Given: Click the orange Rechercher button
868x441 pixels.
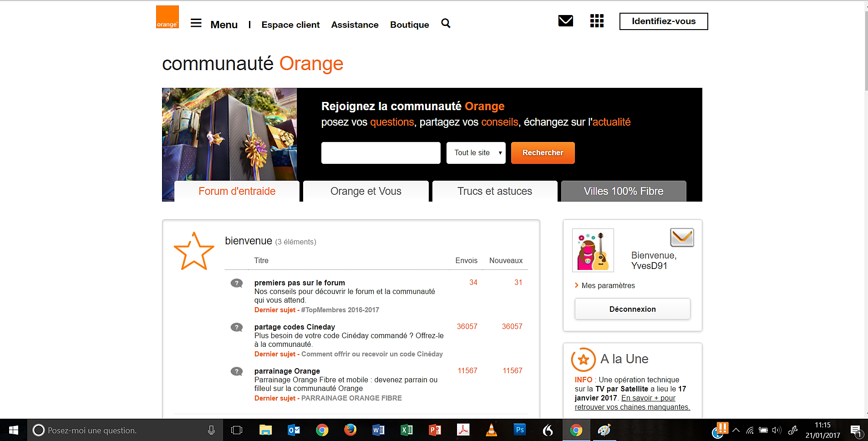Looking at the screenshot, I should coord(543,153).
